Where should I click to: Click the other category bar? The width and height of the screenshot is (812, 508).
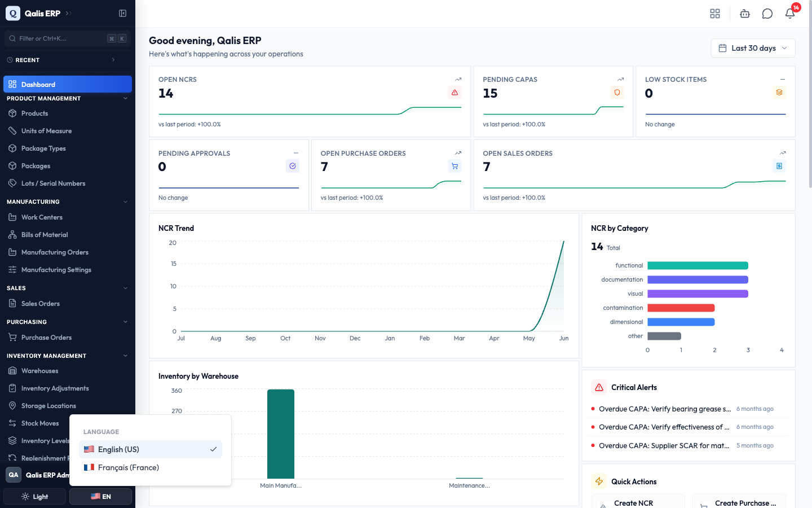(664, 336)
